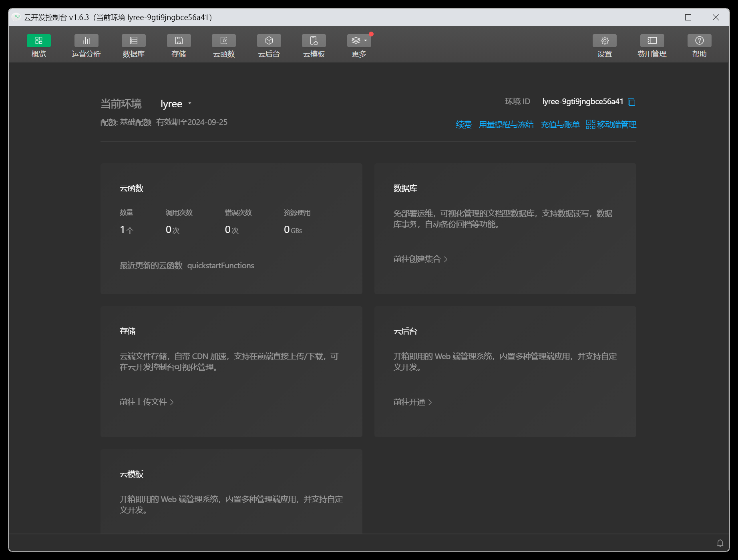Open 运营分析 analytics chart icon
The image size is (738, 560).
(86, 40)
